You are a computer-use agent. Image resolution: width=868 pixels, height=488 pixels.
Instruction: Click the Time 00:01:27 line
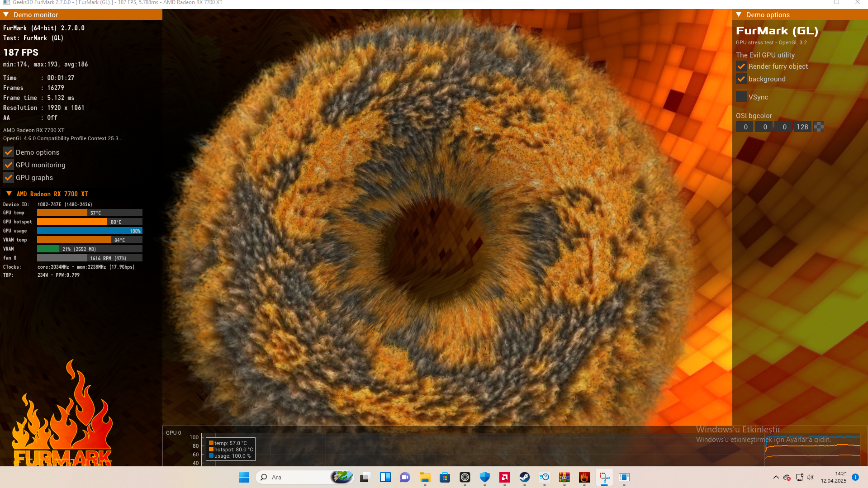click(x=39, y=78)
